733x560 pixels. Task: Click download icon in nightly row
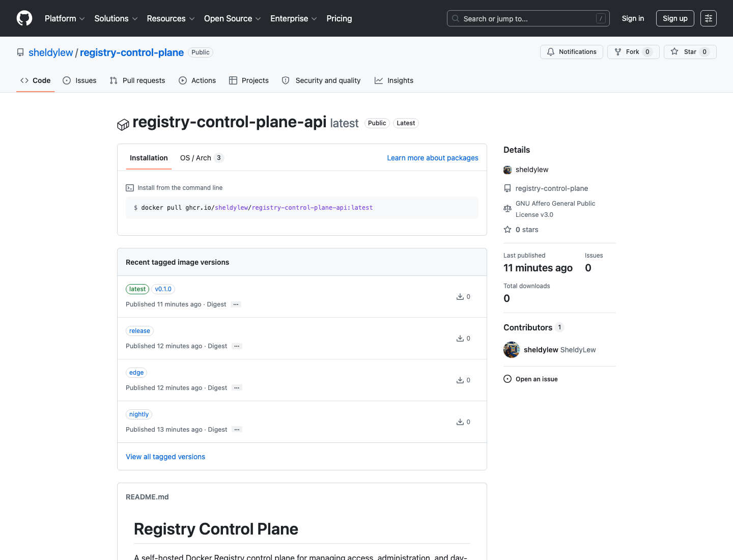460,422
